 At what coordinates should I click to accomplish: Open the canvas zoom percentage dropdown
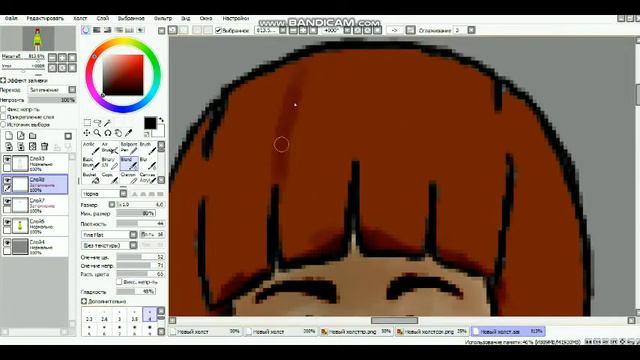(x=283, y=30)
